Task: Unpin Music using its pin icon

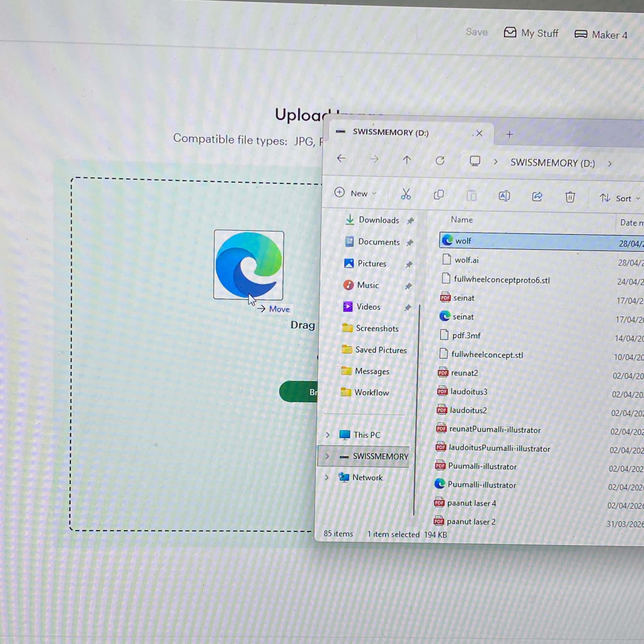Action: point(408,286)
